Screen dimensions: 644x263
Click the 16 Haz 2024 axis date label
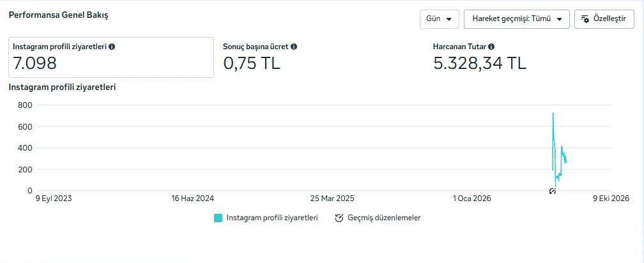193,199
